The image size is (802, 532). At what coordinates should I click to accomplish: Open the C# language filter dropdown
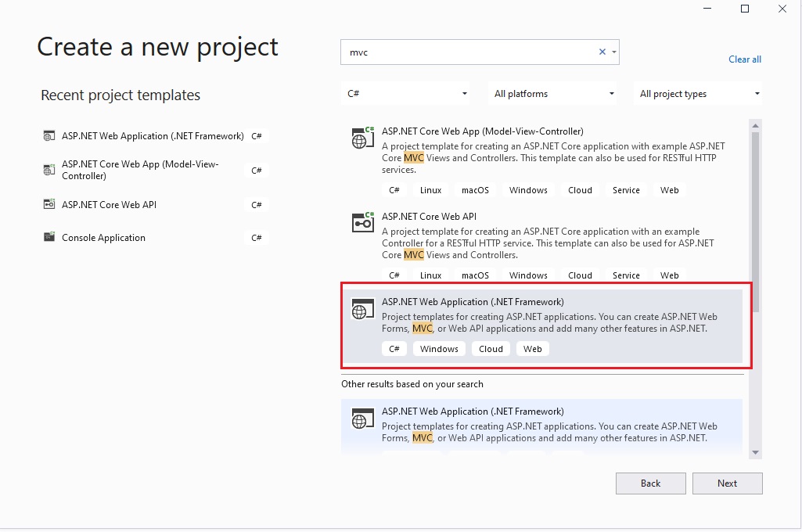click(405, 94)
